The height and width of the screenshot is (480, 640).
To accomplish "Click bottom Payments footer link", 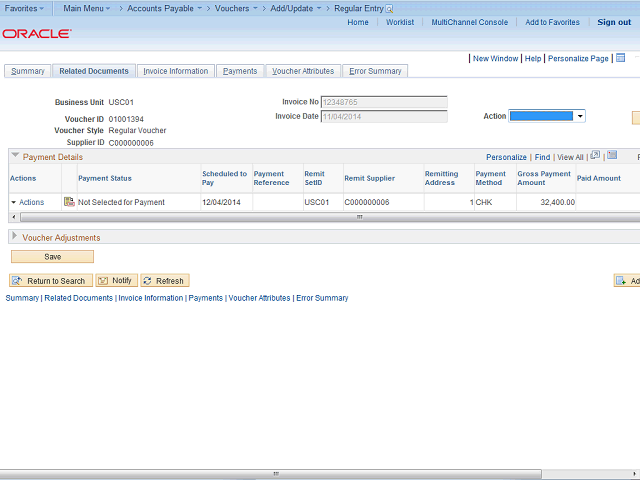I will click(206, 298).
